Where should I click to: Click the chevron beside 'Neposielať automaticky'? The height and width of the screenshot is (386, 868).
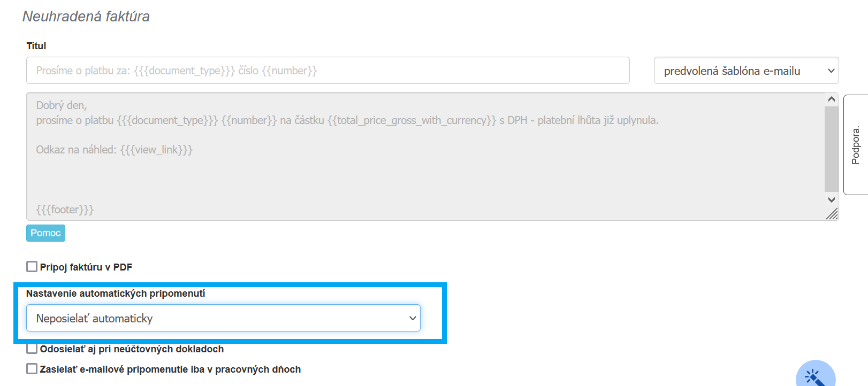[413, 318]
